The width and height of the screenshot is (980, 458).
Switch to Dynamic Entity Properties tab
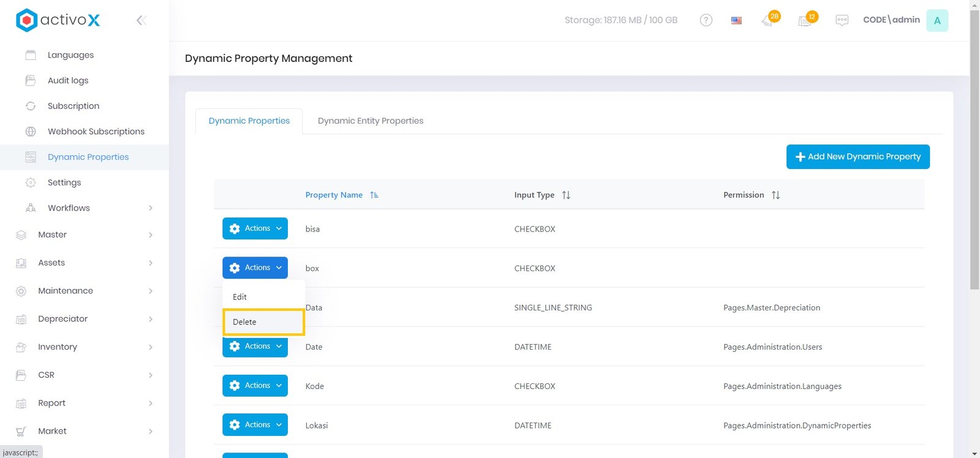[371, 121]
